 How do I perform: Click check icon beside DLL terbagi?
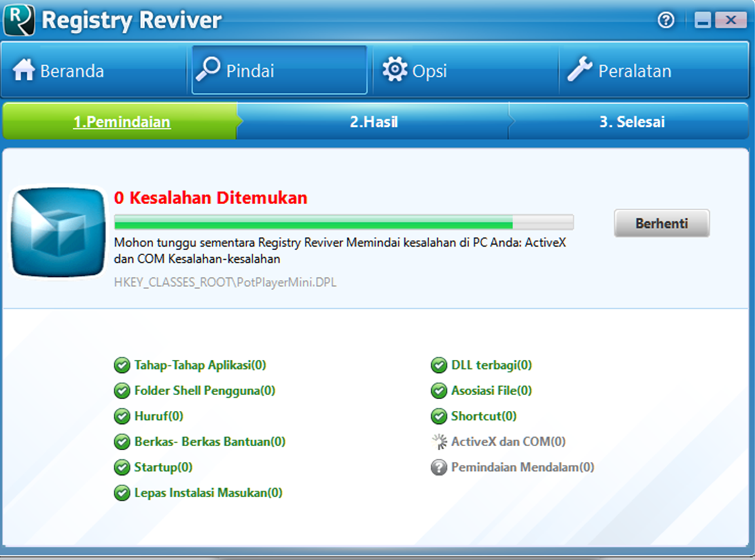tap(438, 366)
